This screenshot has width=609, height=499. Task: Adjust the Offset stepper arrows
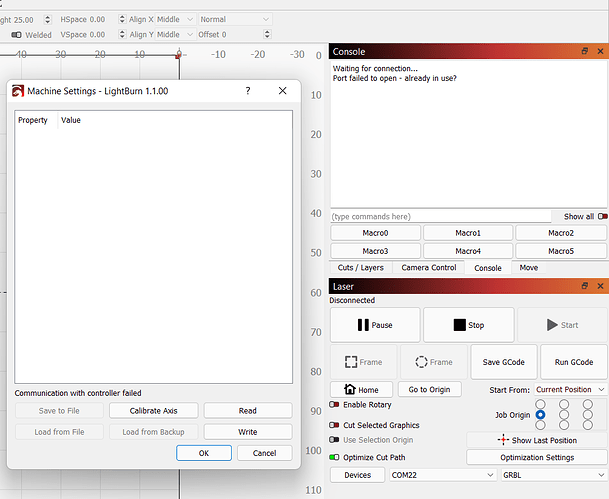click(267, 35)
